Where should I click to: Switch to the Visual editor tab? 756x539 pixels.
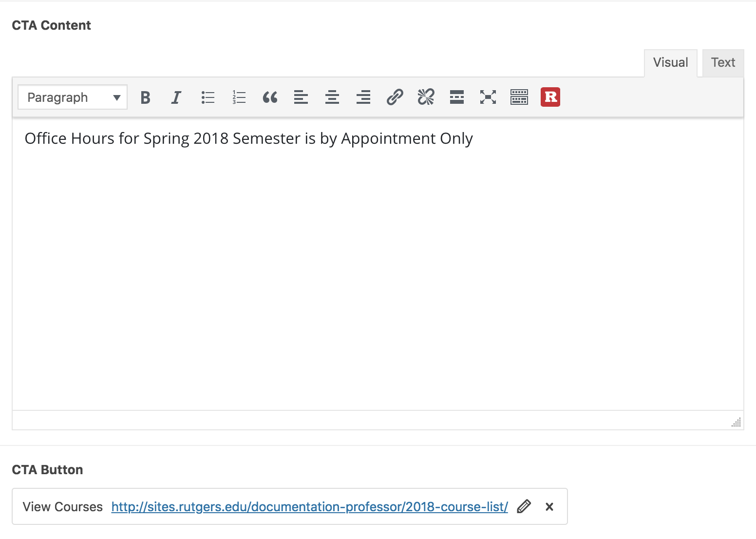click(x=670, y=63)
